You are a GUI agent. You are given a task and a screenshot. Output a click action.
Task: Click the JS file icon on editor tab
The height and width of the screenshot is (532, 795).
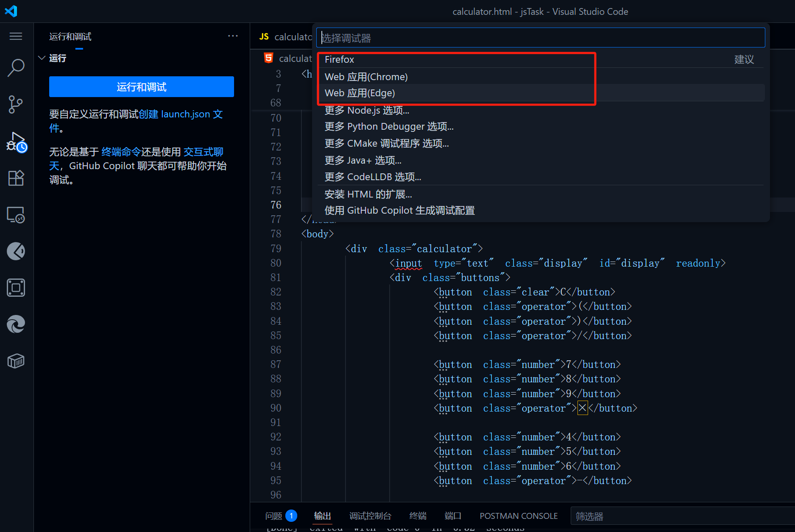[x=264, y=37]
